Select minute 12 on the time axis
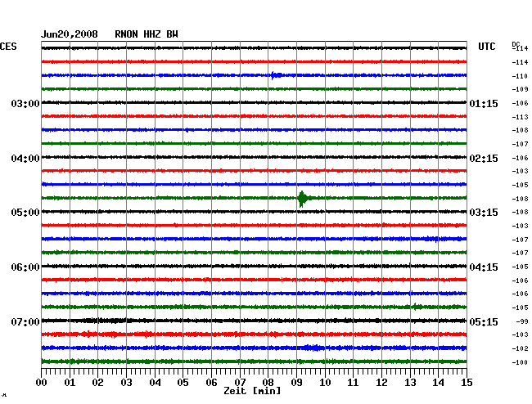Image resolution: width=532 pixels, height=404 pixels. coord(381,382)
